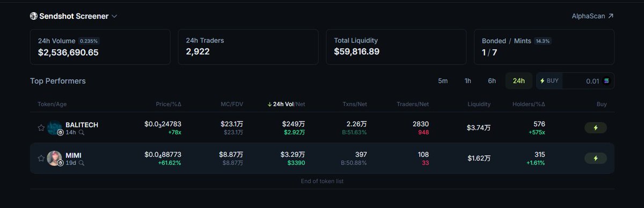Select the 5m timeframe tab
Image resolution: width=644 pixels, height=208 pixels.
pyautogui.click(x=443, y=81)
